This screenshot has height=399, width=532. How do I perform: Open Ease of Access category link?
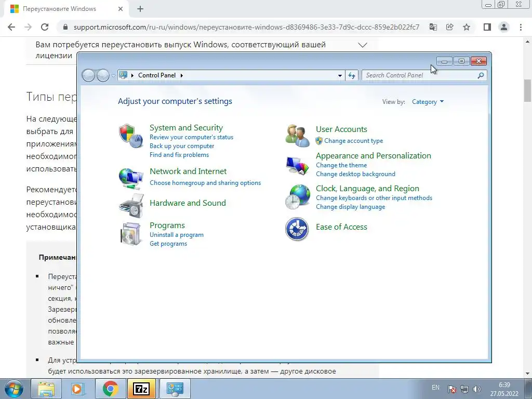(x=341, y=227)
